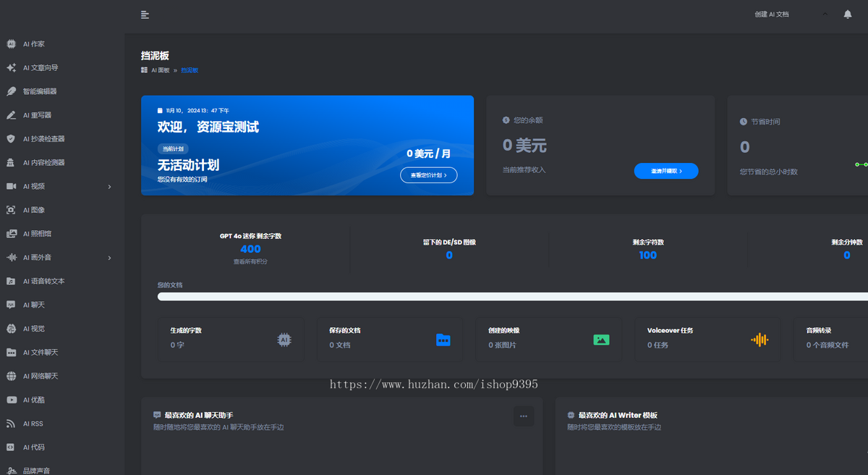This screenshot has height=475, width=868.
Task: Open the 创建 AI 文档 dropdown
Action: point(772,14)
